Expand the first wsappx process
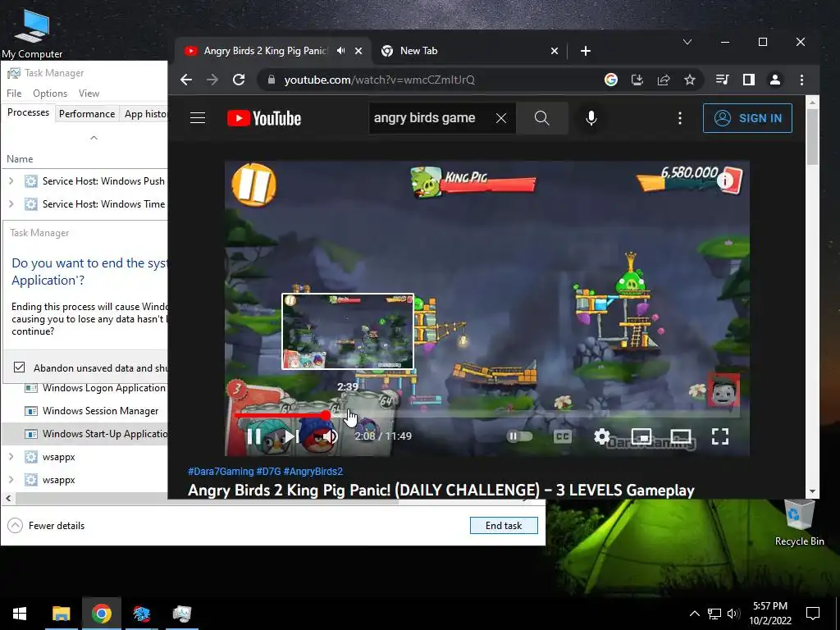The width and height of the screenshot is (840, 630). [11, 457]
